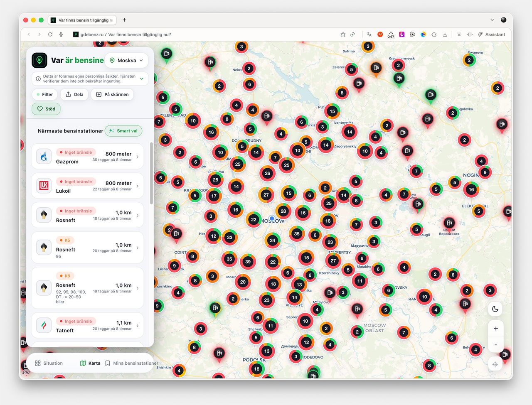Center map on my location crosshair

tap(495, 364)
